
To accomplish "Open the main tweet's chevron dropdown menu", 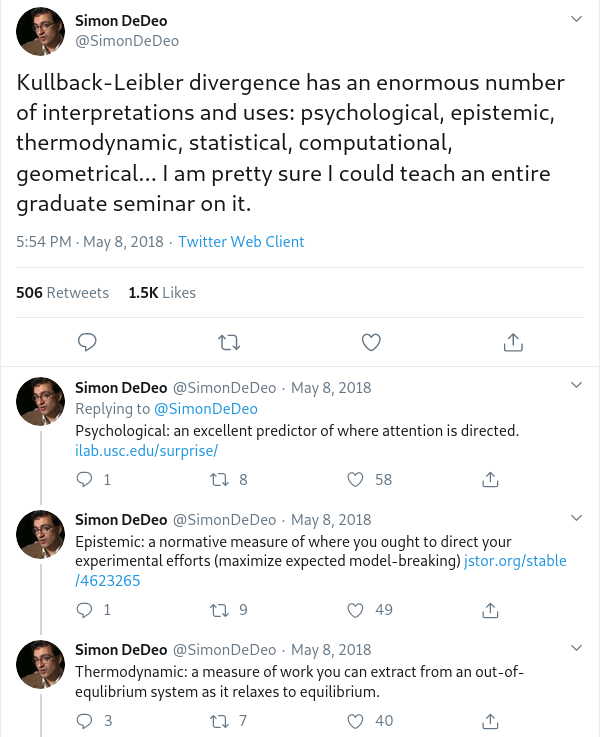I will pyautogui.click(x=576, y=19).
